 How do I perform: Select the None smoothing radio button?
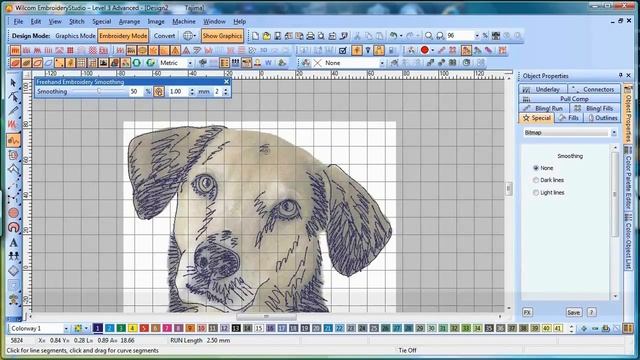(x=536, y=168)
